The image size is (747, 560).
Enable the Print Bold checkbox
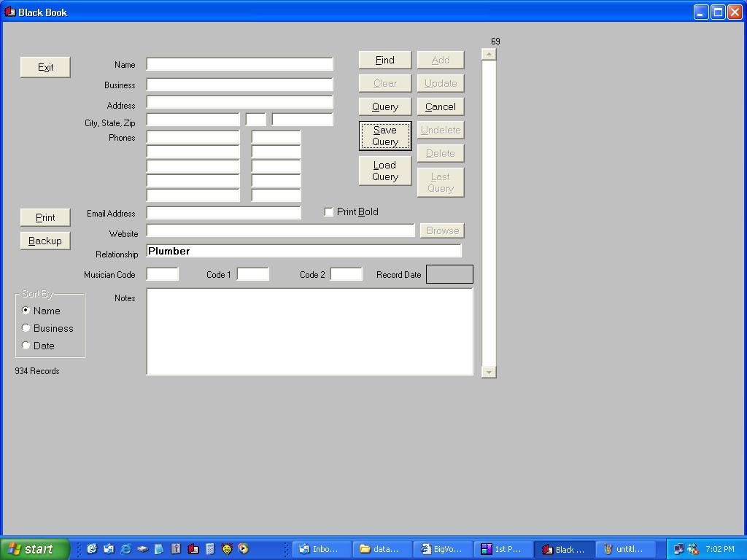329,212
